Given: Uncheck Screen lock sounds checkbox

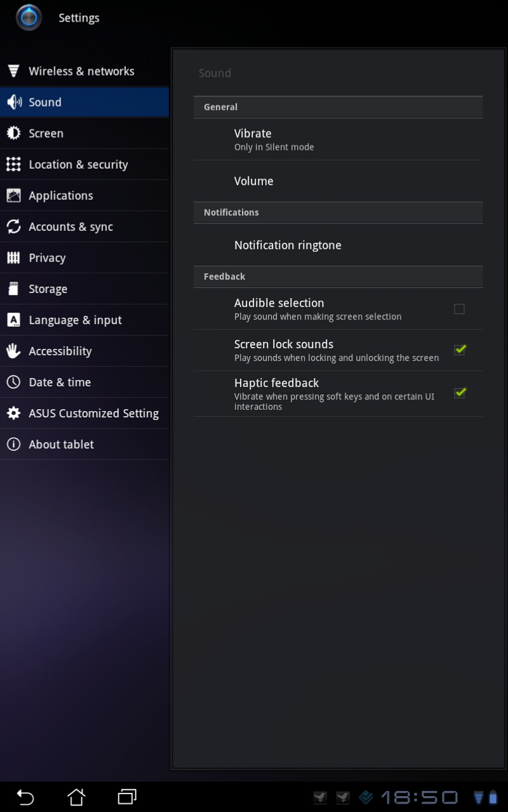Looking at the screenshot, I should pyautogui.click(x=459, y=350).
